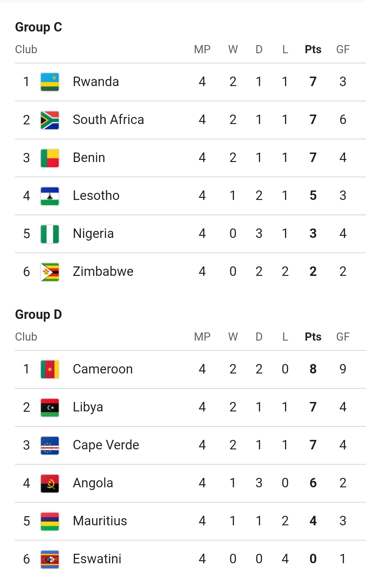The image size is (366, 588).
Task: Tap the Angola flag icon
Action: (x=50, y=483)
